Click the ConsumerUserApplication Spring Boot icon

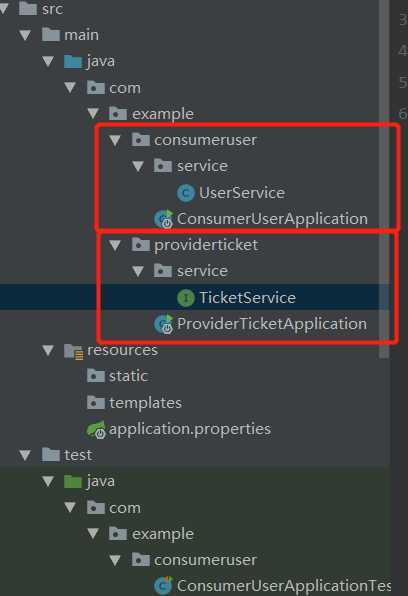pyautogui.click(x=164, y=219)
